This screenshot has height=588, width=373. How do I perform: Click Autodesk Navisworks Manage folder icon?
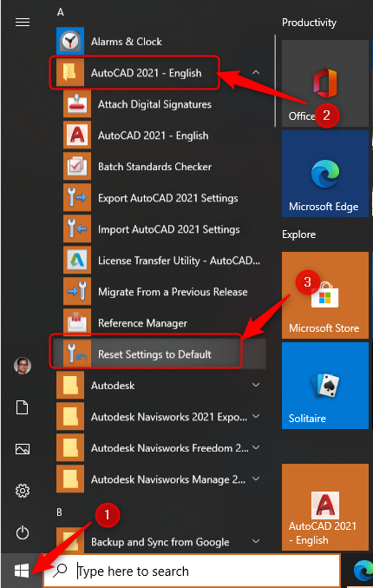click(x=70, y=479)
